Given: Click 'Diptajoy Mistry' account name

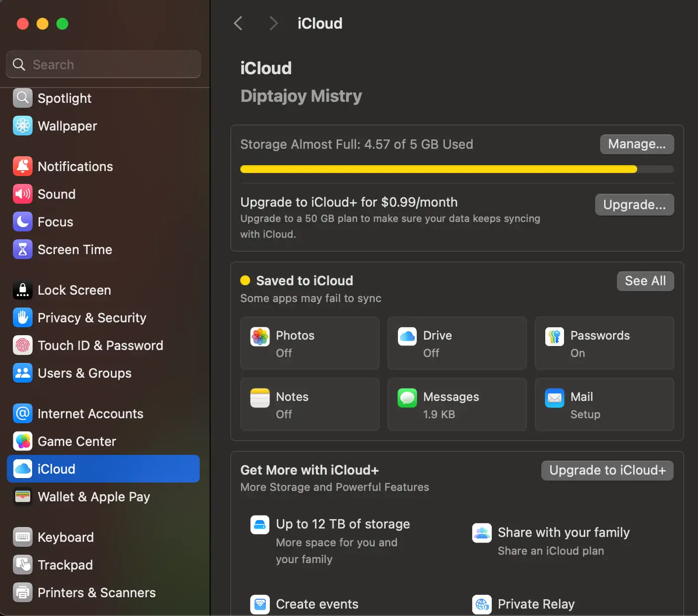Looking at the screenshot, I should coord(301,96).
